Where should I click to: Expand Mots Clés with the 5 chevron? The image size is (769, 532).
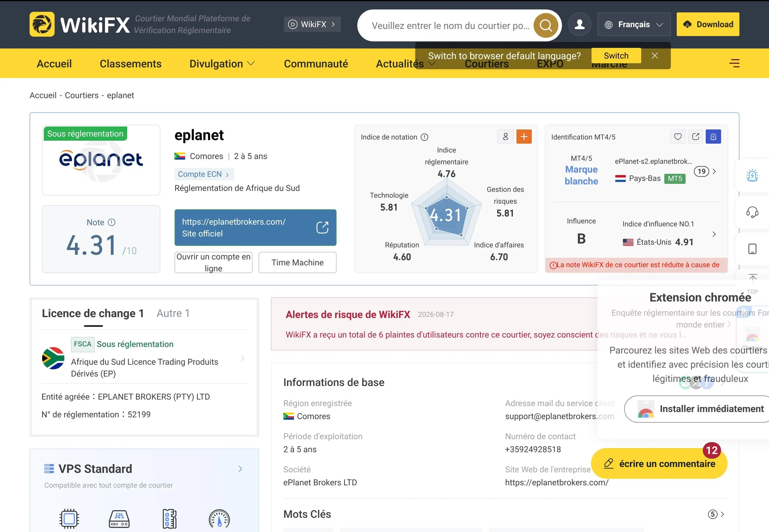(x=716, y=514)
